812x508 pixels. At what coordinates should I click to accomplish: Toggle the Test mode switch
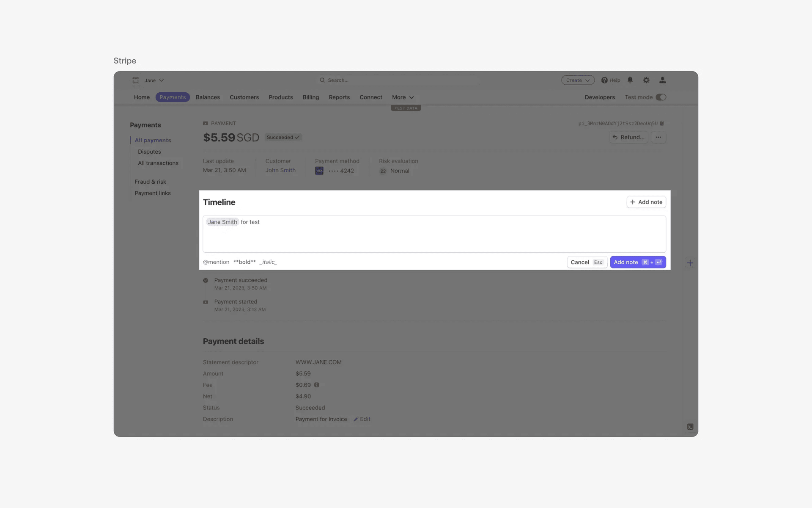point(661,97)
